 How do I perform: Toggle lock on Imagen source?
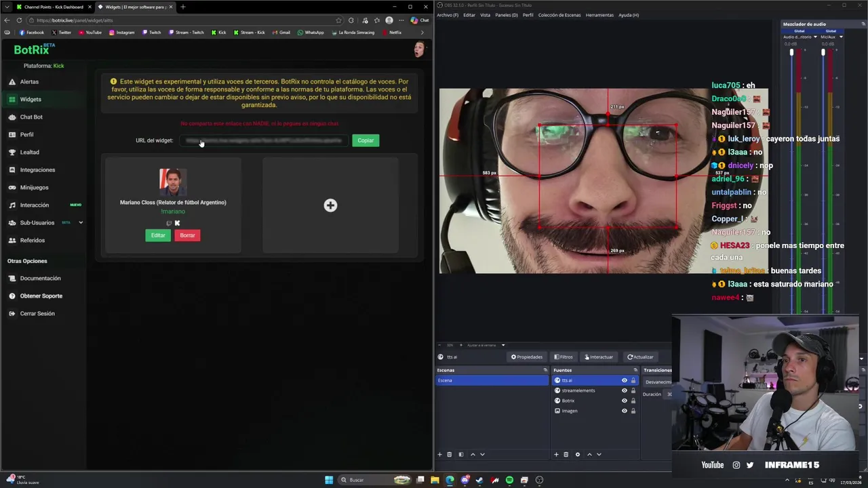(633, 411)
